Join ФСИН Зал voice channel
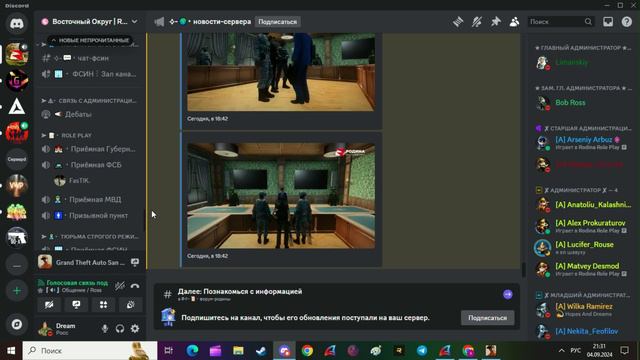 pyautogui.click(x=90, y=74)
